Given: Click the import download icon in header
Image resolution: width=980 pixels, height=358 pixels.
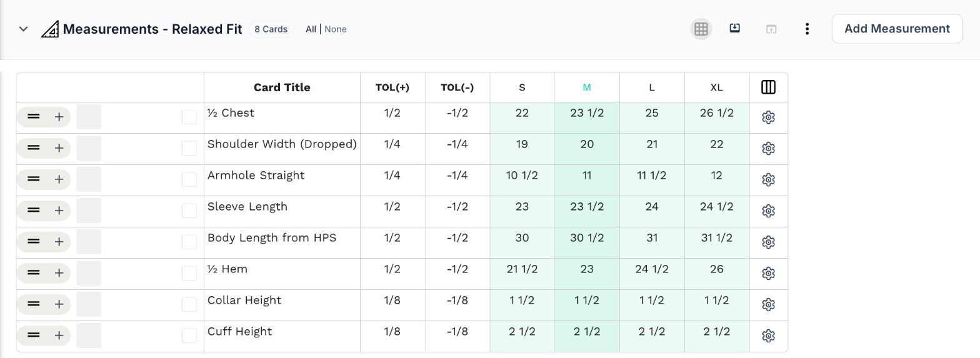Looking at the screenshot, I should (x=735, y=28).
